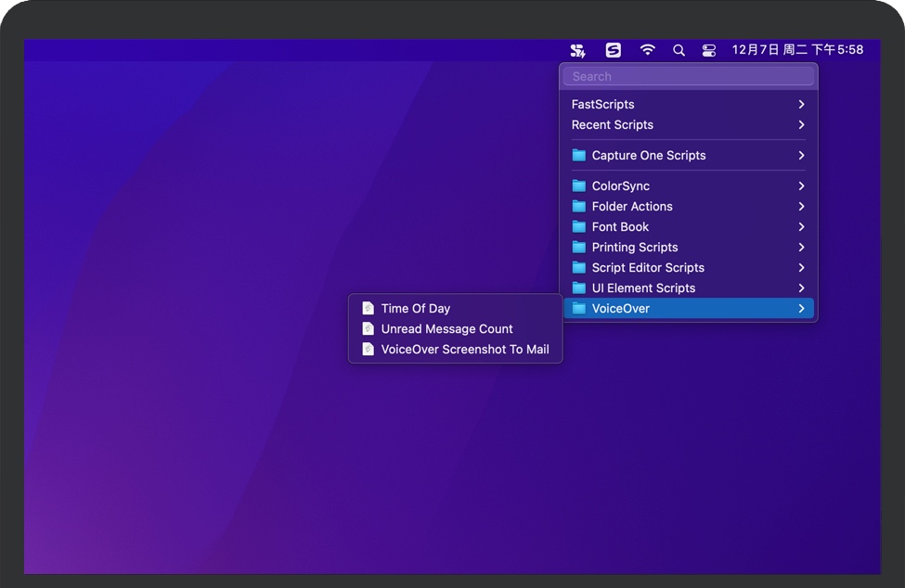
Task: Select the Printing Scripts menu item
Action: (635, 248)
